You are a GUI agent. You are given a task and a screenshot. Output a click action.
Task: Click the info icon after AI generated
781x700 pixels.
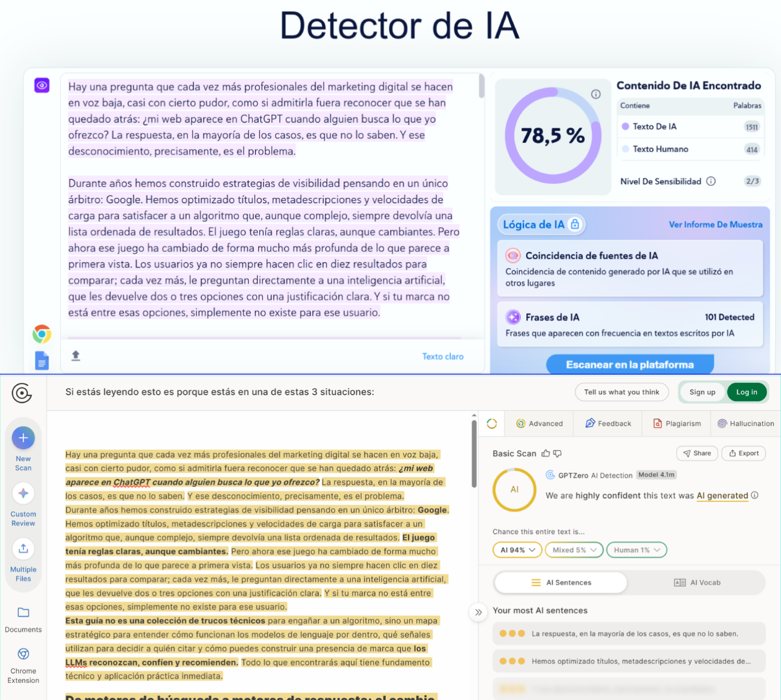755,495
